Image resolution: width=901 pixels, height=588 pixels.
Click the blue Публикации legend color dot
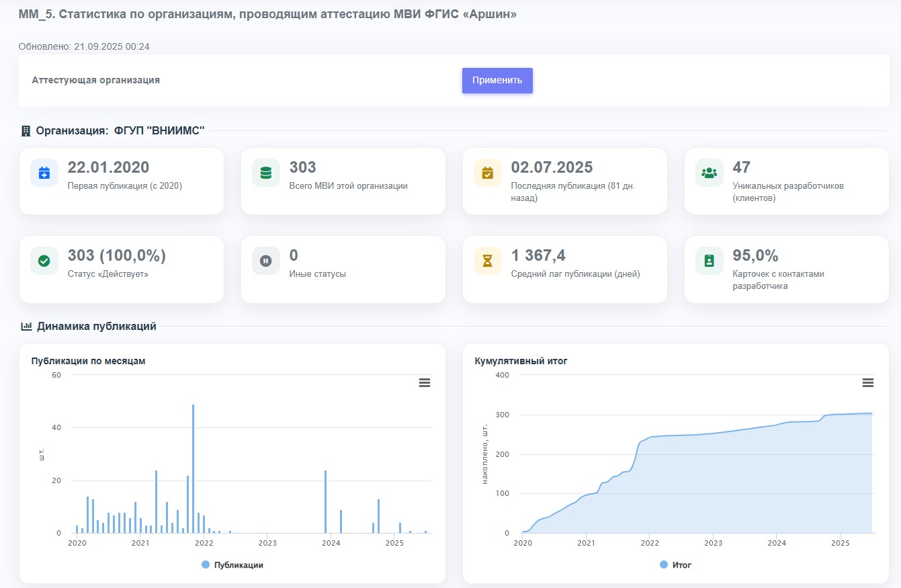[x=206, y=565]
